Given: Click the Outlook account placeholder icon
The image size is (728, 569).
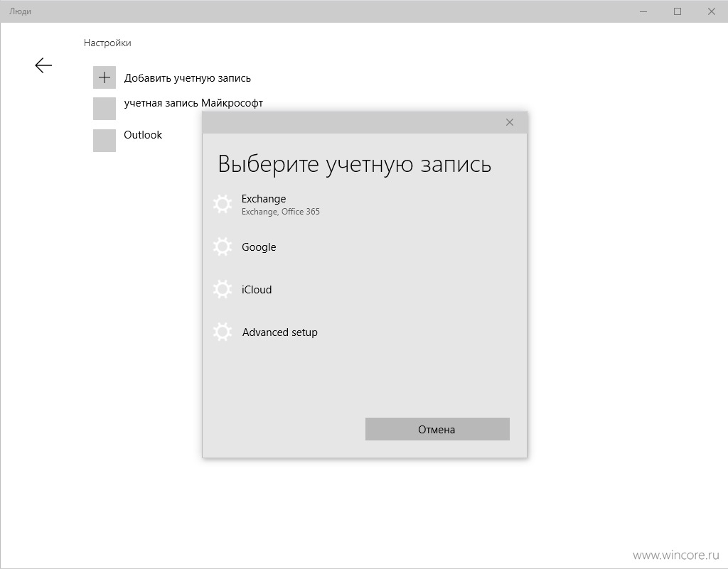Looking at the screenshot, I should [105, 141].
